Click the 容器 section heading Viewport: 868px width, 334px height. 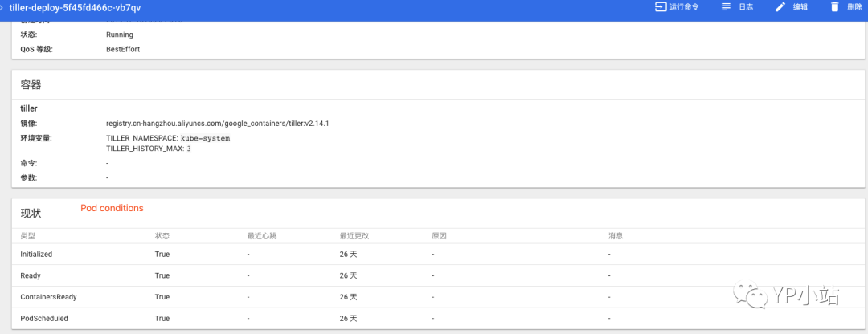click(31, 85)
